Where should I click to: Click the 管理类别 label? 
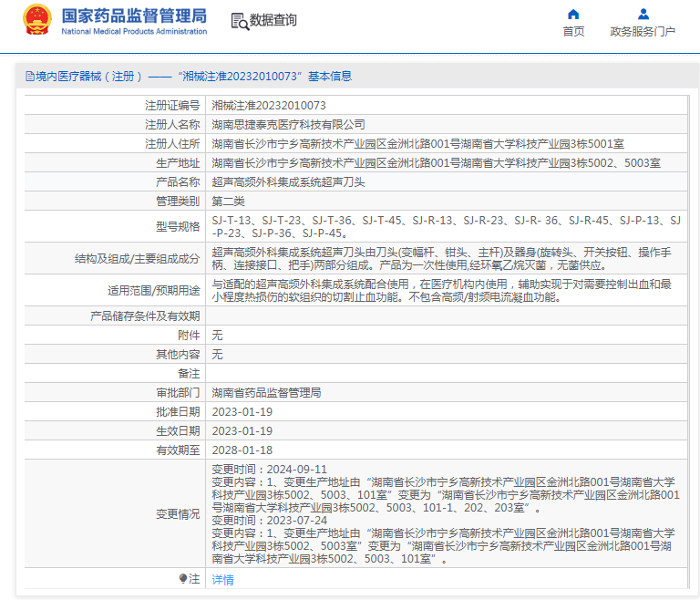[178, 202]
